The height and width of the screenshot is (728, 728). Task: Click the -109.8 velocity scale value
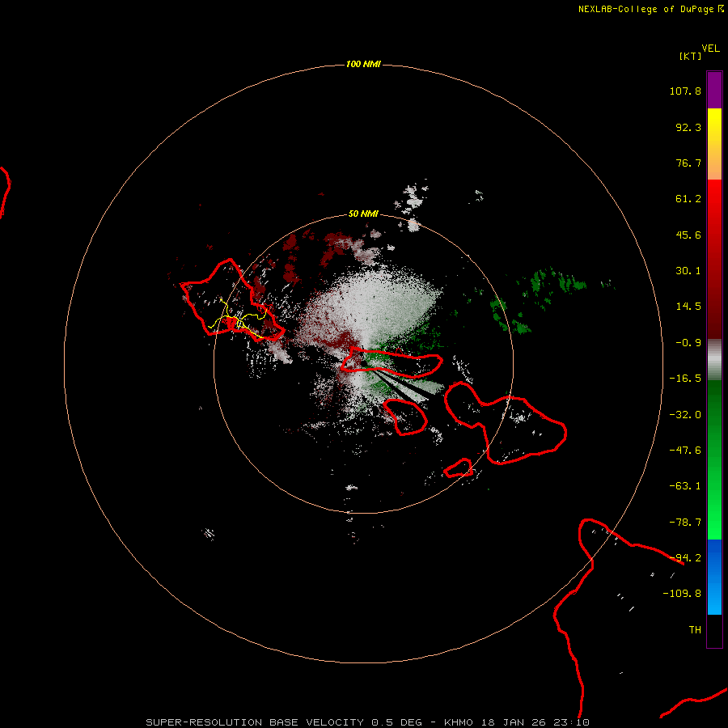click(x=682, y=594)
